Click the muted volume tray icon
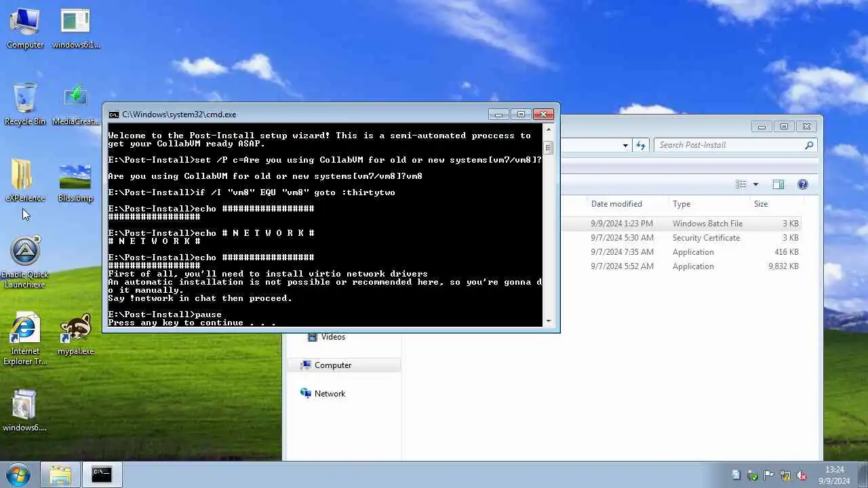 (x=802, y=475)
